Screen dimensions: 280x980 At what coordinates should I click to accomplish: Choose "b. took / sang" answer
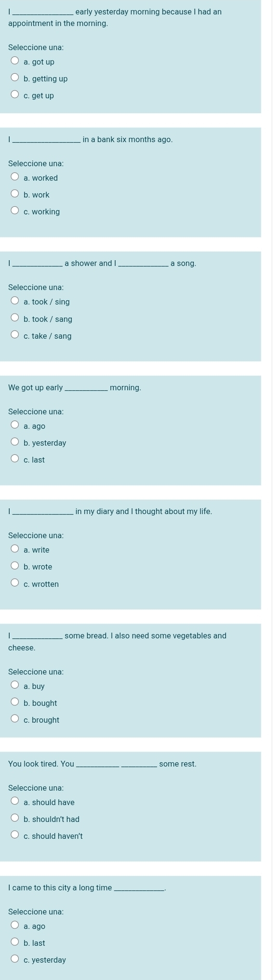(15, 319)
